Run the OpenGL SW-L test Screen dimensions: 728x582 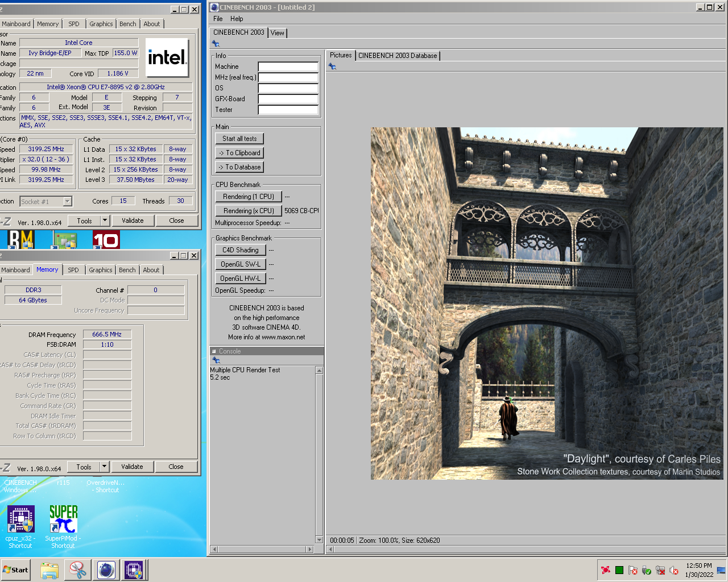pos(241,264)
